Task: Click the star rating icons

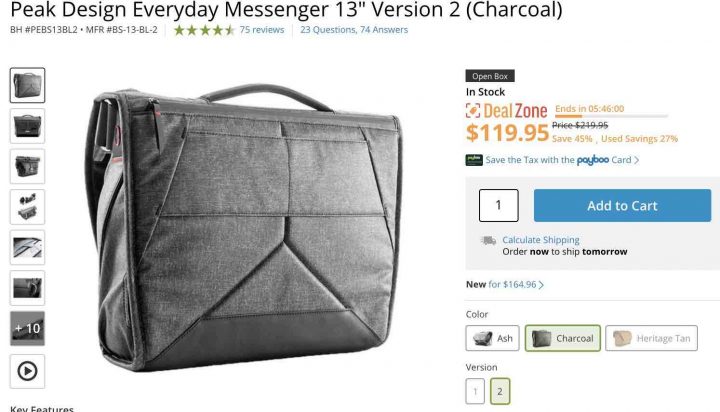Action: pyautogui.click(x=204, y=30)
